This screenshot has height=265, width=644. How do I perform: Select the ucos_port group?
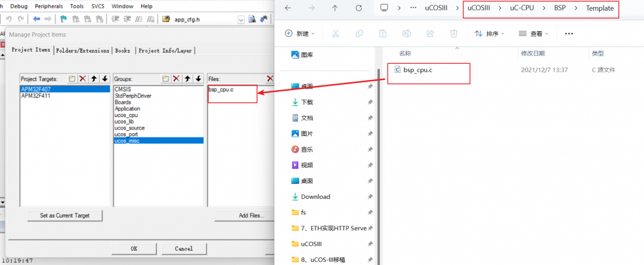coord(126,134)
